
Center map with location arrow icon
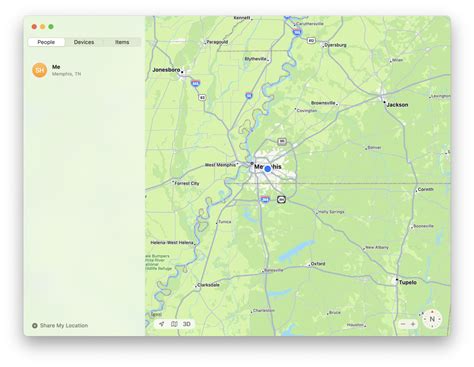coord(161,324)
